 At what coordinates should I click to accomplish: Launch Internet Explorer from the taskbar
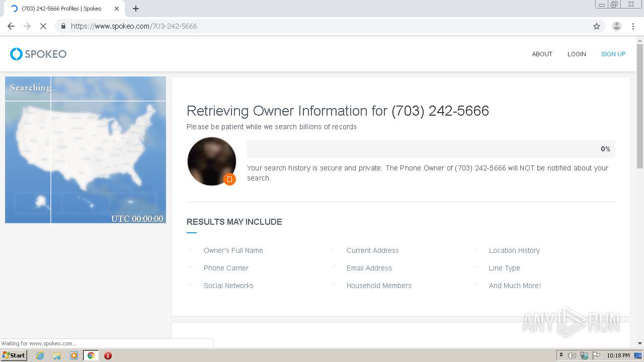pyautogui.click(x=40, y=355)
